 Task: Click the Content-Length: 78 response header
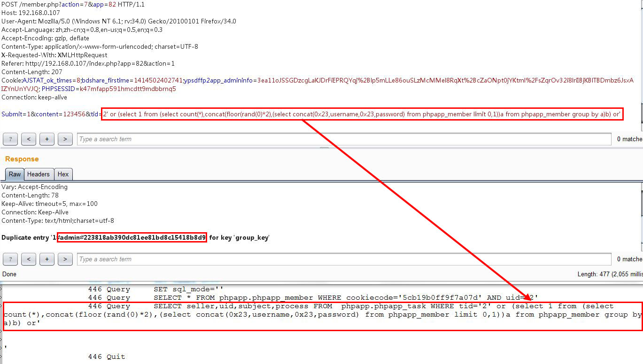point(30,195)
